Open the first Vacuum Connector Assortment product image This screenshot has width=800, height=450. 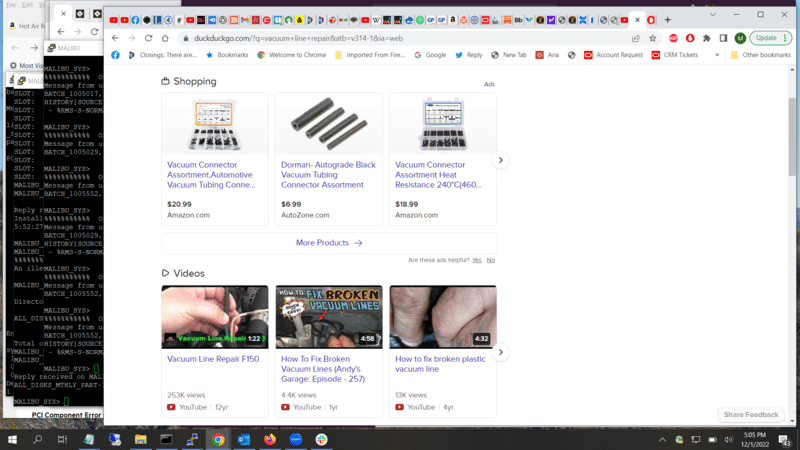tap(215, 124)
